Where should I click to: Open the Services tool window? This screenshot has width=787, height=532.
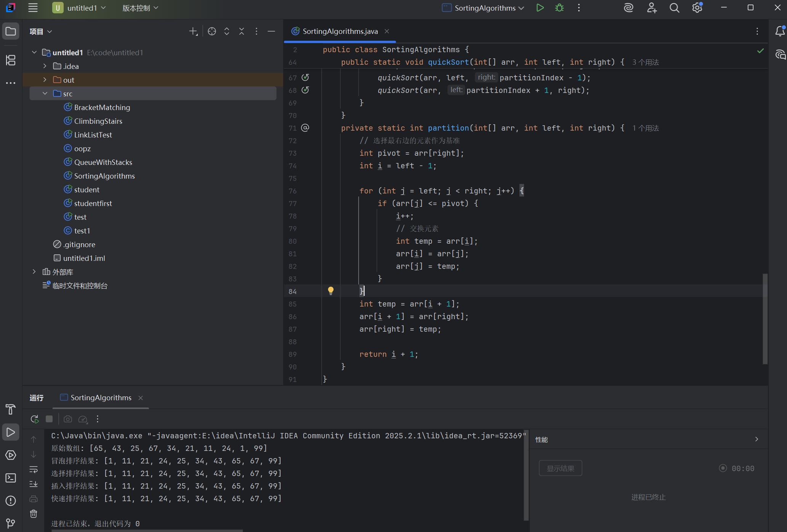click(x=11, y=455)
